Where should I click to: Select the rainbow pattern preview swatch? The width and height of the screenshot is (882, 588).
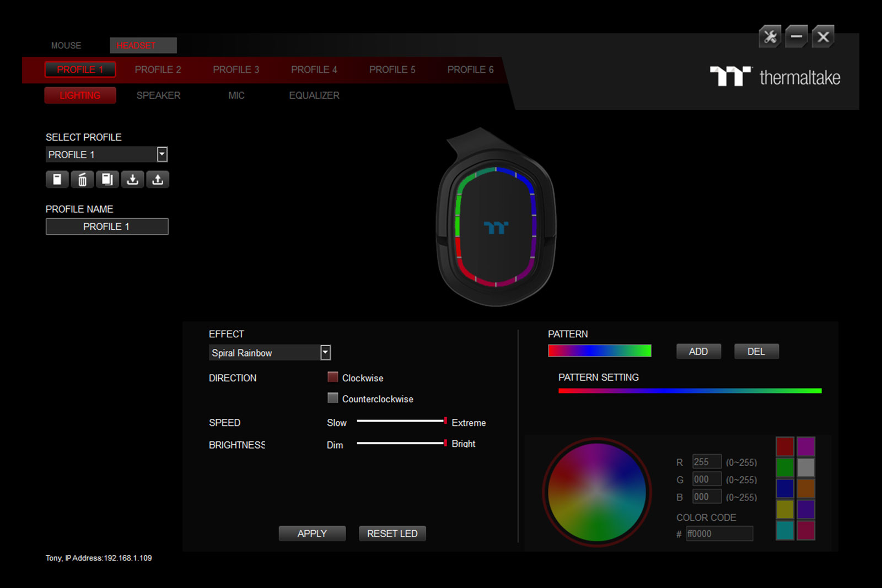click(x=600, y=351)
